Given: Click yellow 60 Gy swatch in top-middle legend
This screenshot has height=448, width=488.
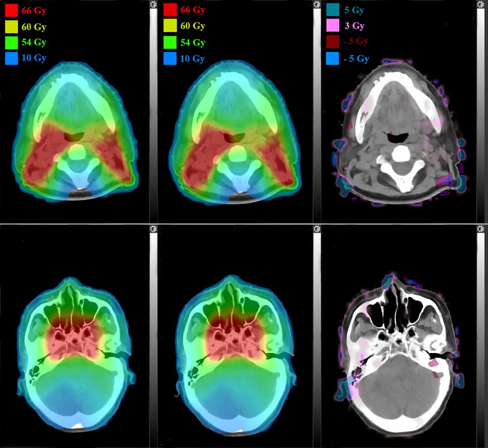Looking at the screenshot, I should point(170,26).
